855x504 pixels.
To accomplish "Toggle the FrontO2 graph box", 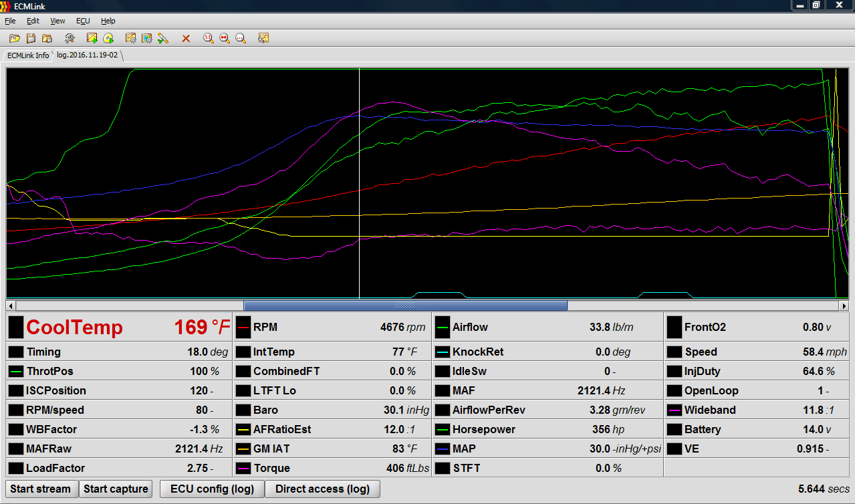I will [674, 328].
